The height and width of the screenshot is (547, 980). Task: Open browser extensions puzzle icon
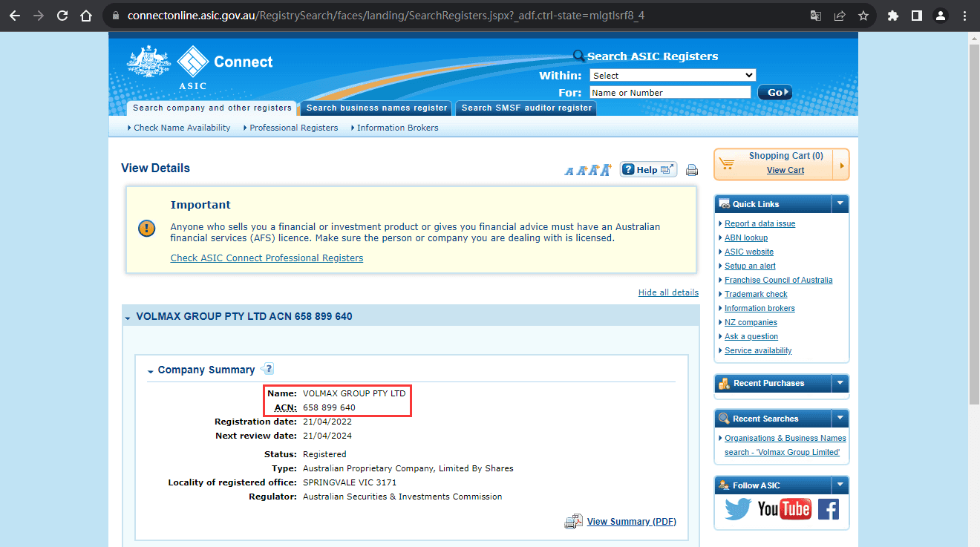coord(893,16)
